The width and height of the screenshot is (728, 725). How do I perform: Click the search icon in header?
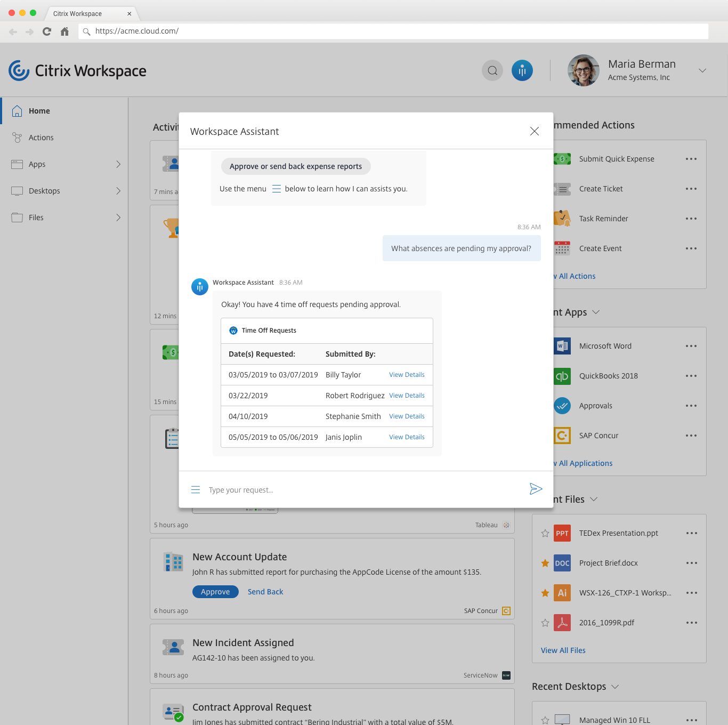(x=492, y=70)
